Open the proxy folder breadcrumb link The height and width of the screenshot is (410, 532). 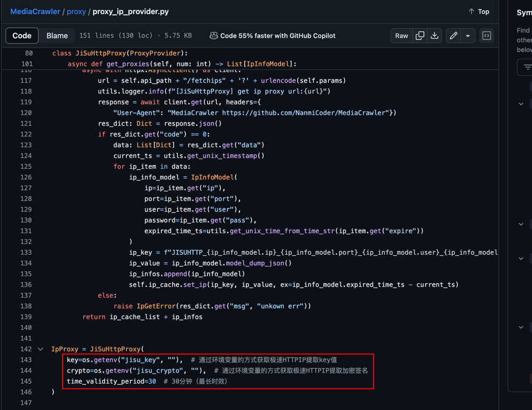click(76, 11)
